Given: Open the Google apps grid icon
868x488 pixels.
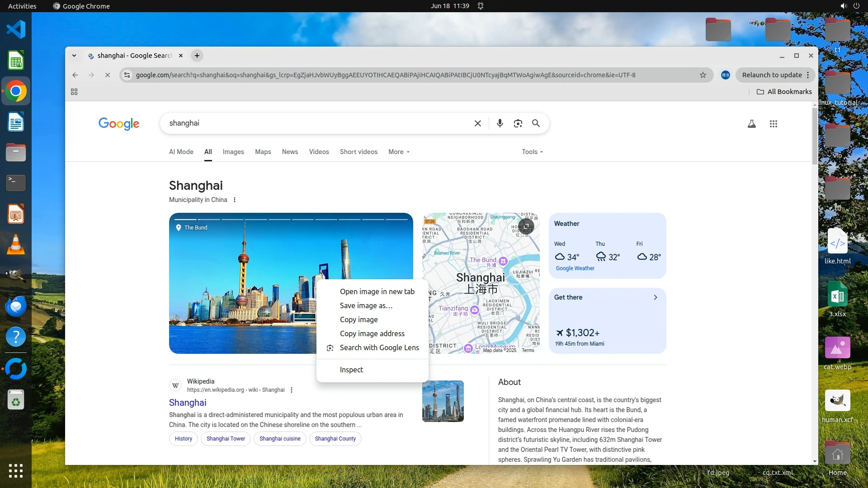Looking at the screenshot, I should (x=774, y=124).
